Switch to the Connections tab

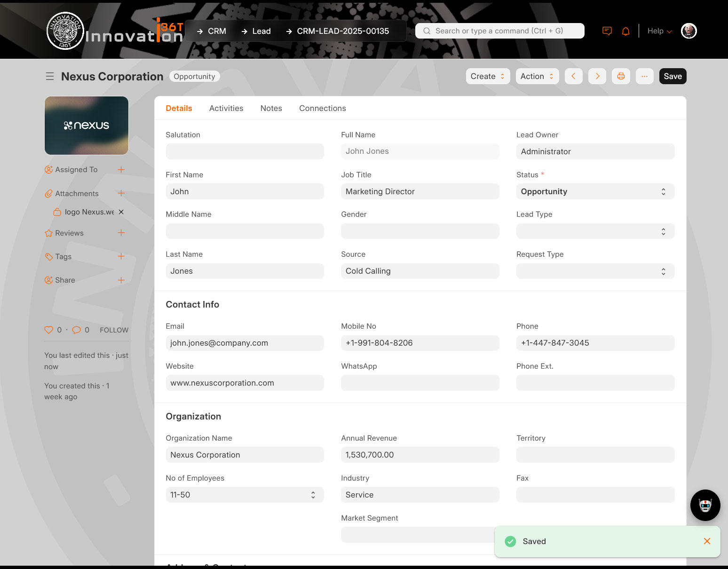point(323,108)
